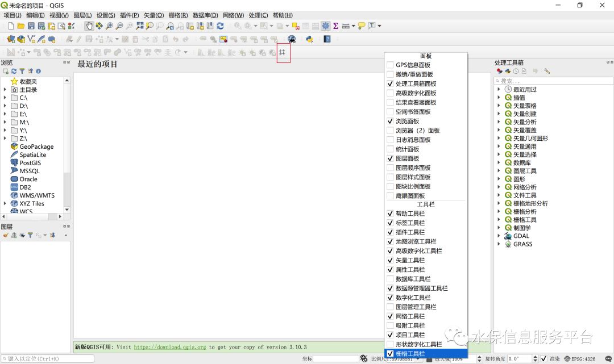Enable the 吸附工具栏 checkbox
The image size is (614, 364).
(x=390, y=325)
